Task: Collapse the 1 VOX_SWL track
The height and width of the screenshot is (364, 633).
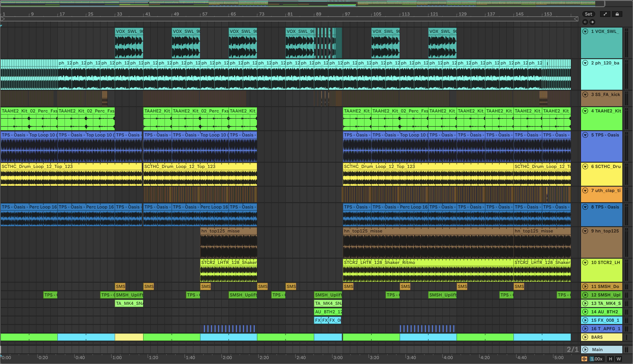Action: pyautogui.click(x=585, y=31)
